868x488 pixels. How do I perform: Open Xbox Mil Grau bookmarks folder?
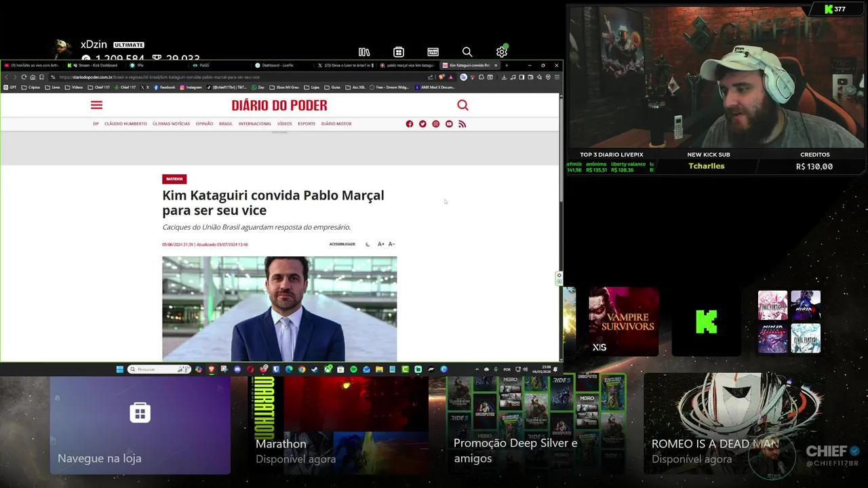tap(284, 87)
